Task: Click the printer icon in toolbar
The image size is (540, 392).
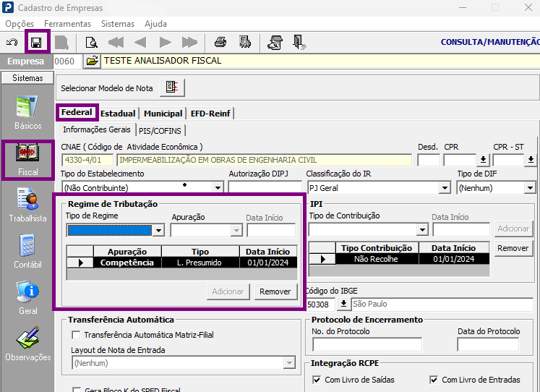Action: coord(220,43)
